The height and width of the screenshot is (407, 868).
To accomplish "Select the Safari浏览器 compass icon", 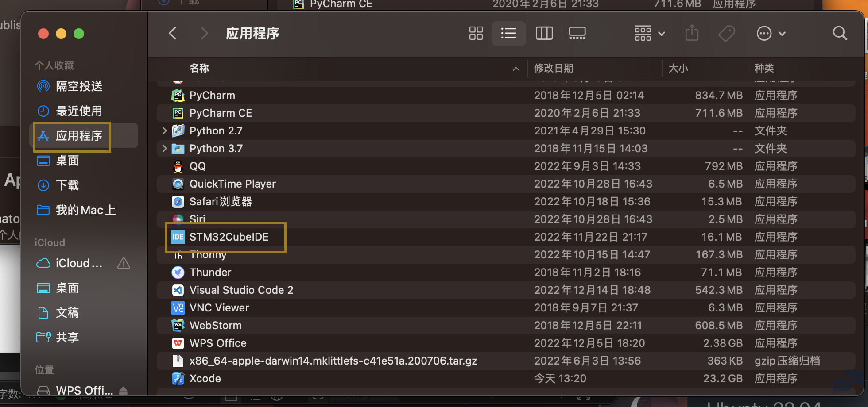I will [x=178, y=201].
